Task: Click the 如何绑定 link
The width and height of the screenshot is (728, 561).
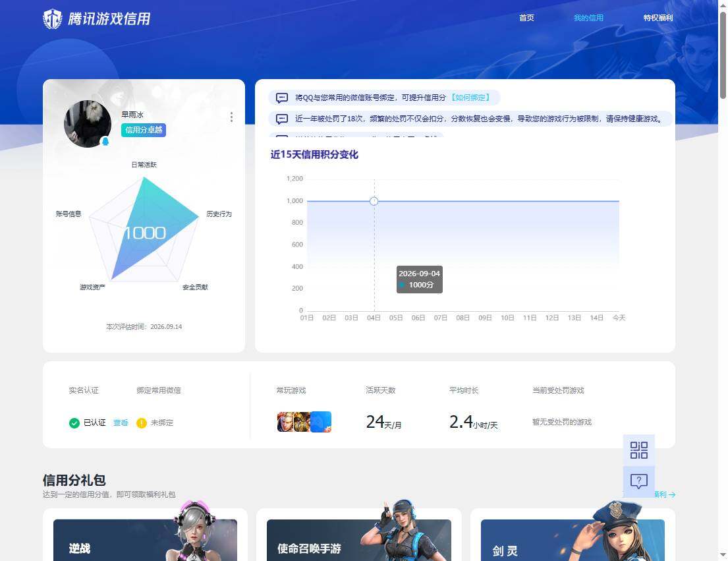Action: (x=470, y=98)
